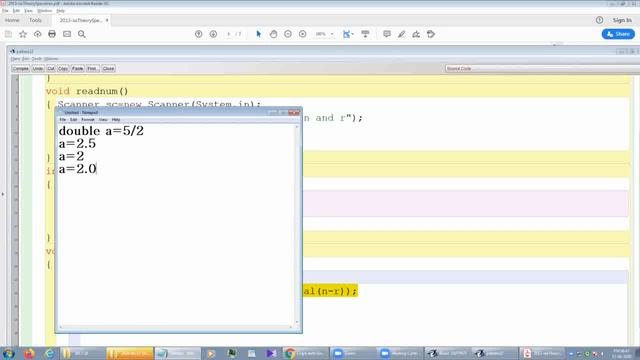Screen dimensions: 640x360
Task: Zoom in with the plus circle icon
Action: click(x=302, y=34)
